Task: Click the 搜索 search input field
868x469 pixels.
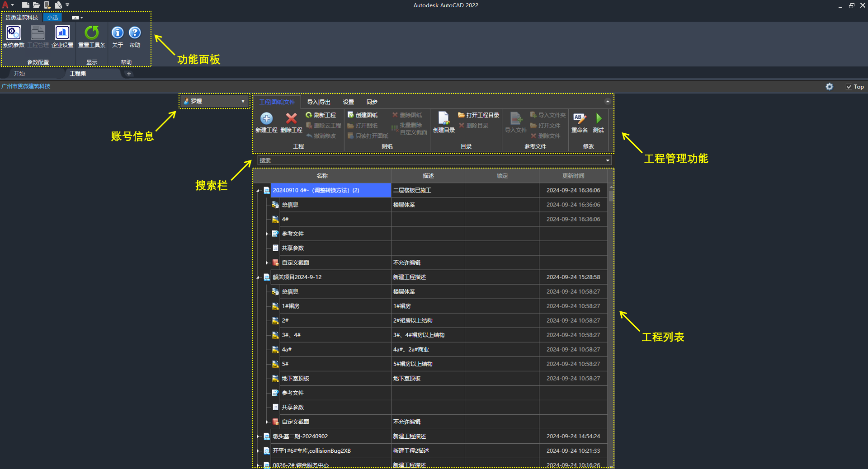Action: click(x=429, y=160)
